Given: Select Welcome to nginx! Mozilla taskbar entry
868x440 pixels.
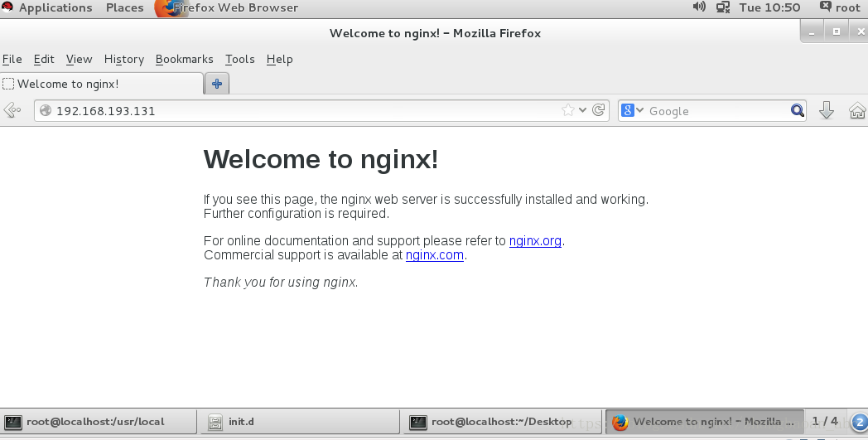Looking at the screenshot, I should tap(705, 422).
